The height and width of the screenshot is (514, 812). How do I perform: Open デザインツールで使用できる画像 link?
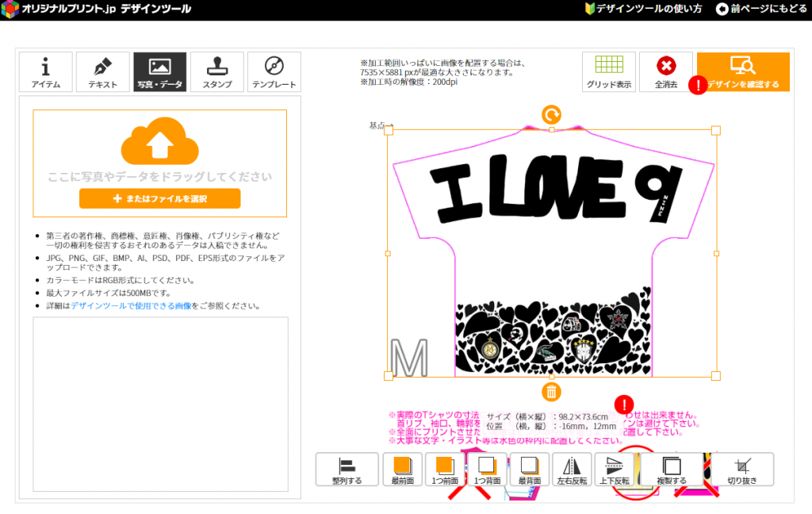tap(131, 305)
